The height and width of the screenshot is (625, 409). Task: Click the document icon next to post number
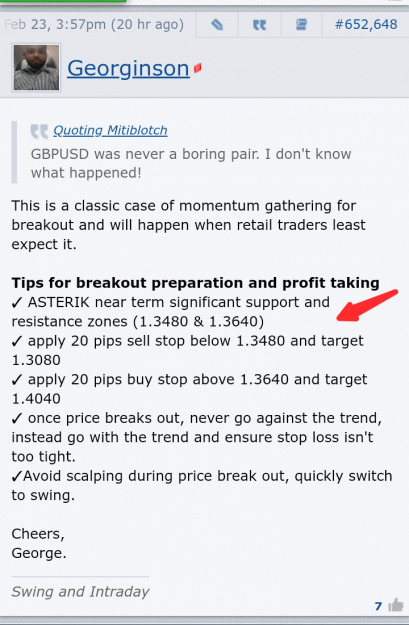click(301, 25)
